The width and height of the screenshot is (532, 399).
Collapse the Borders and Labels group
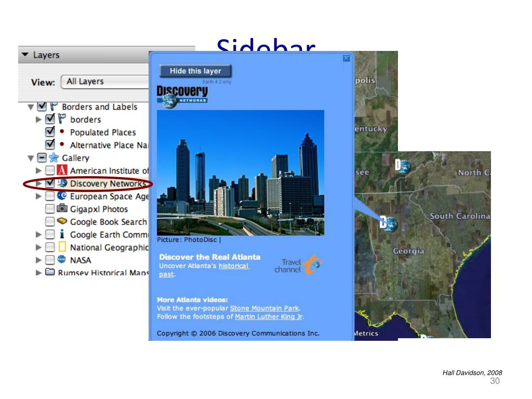(x=31, y=107)
